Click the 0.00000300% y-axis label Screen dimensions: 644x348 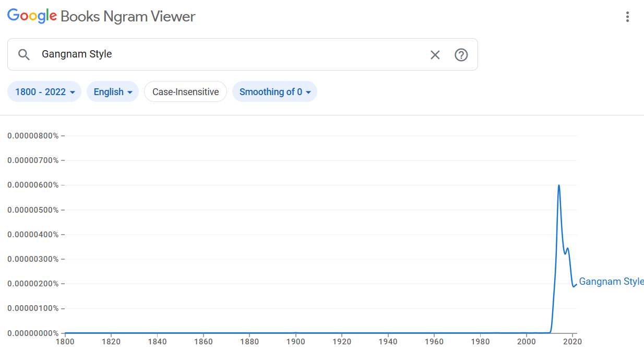pyautogui.click(x=33, y=259)
